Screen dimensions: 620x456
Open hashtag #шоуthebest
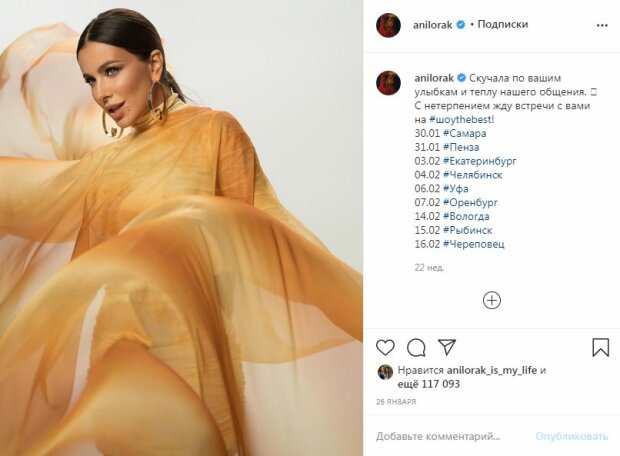click(461, 119)
